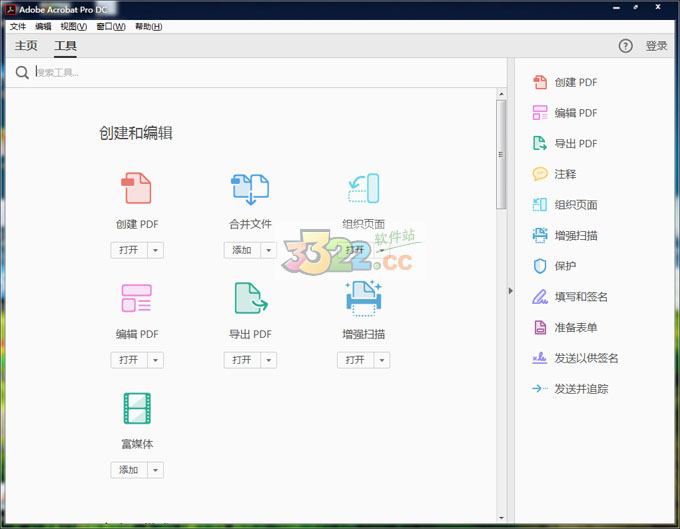Click the 注释 speech bubble icon
The image size is (680, 529).
540,174
